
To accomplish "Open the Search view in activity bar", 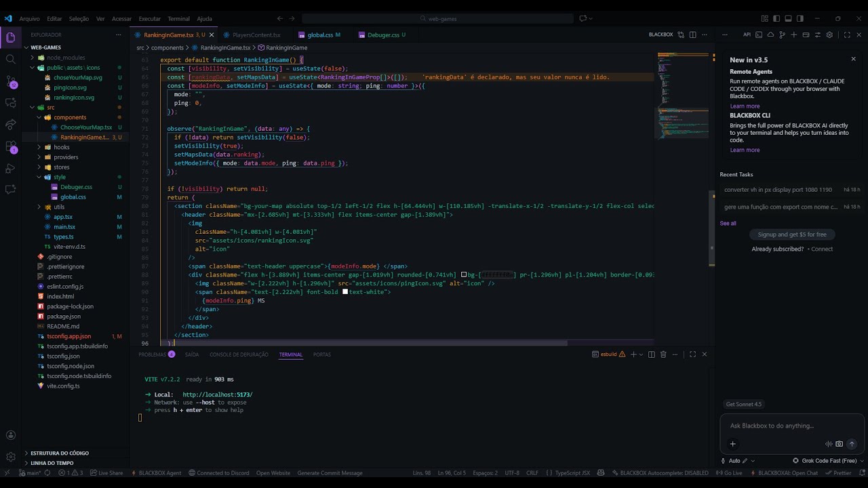I will coord(11,59).
